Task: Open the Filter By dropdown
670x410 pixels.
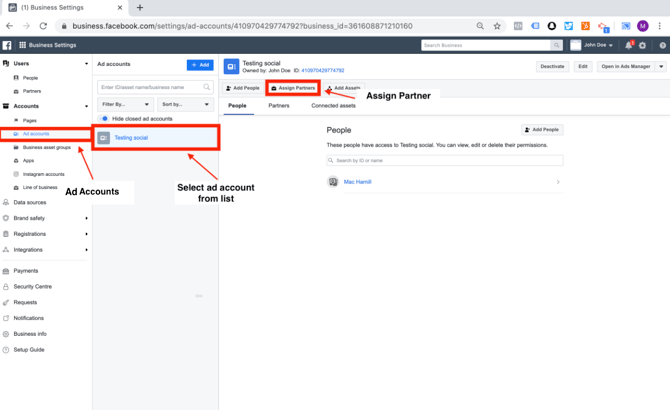Action: tap(125, 104)
